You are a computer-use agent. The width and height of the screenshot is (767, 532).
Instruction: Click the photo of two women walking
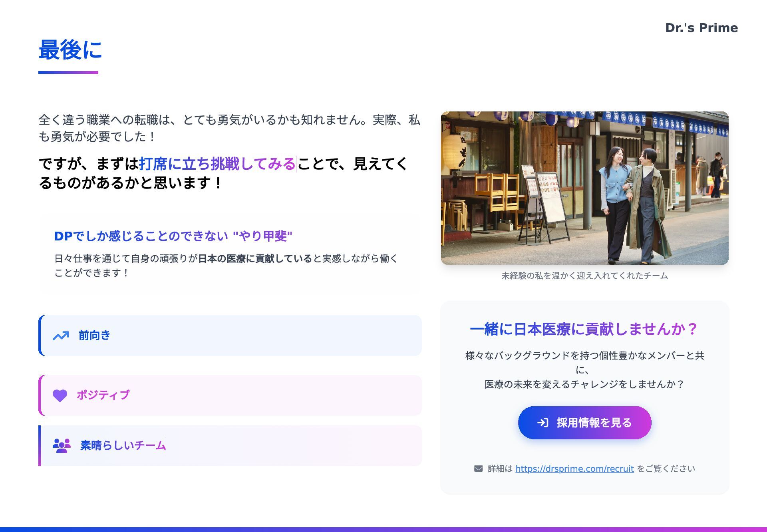[584, 188]
